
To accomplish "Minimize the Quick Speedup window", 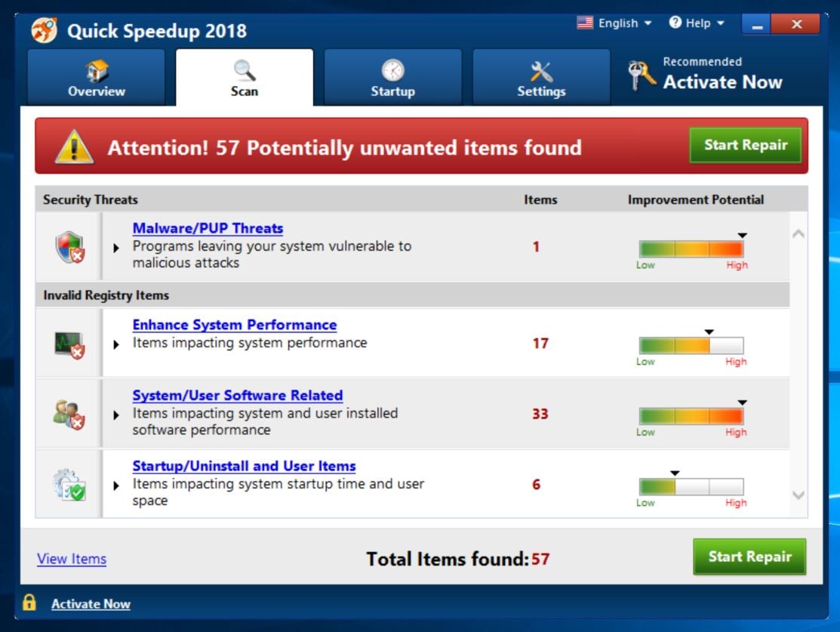I will pyautogui.click(x=757, y=24).
